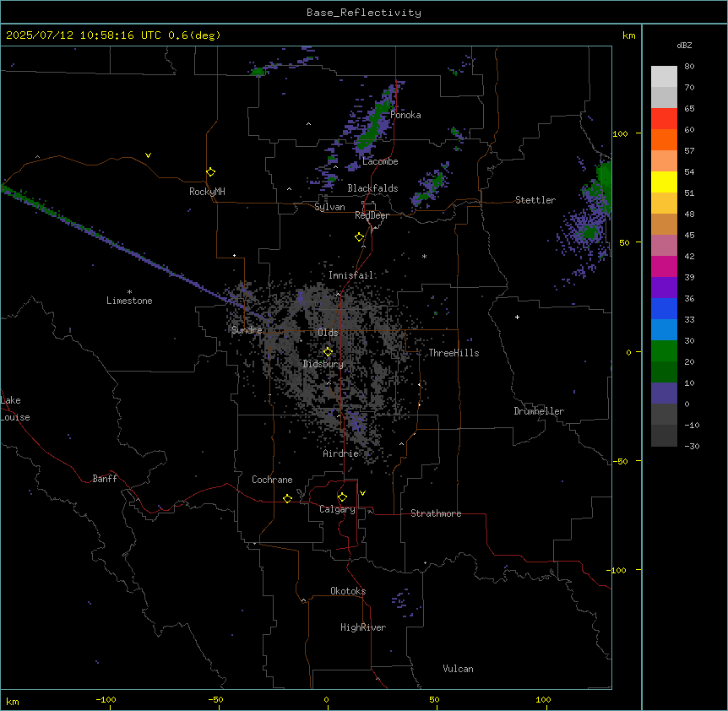Click the yellow diamond marker above Calgary

(342, 497)
